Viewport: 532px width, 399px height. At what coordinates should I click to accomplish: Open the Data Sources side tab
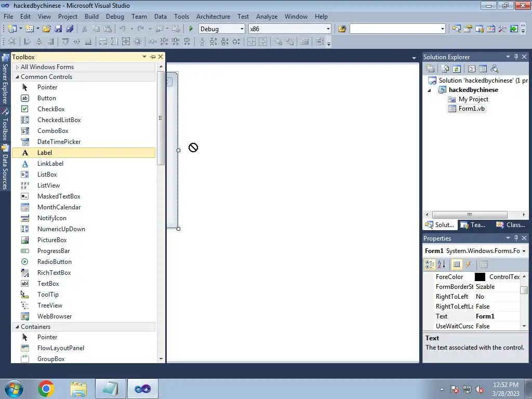(x=5, y=168)
